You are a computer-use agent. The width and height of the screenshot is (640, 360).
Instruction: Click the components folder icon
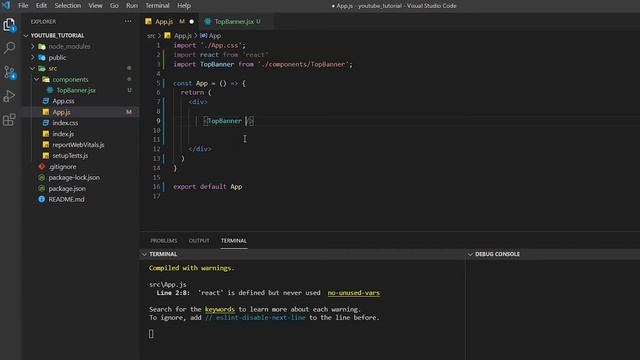(46, 80)
